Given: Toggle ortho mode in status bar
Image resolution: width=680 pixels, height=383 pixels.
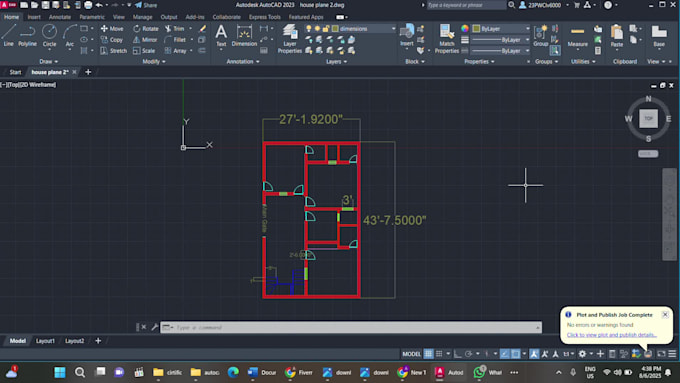Looking at the screenshot, I should point(458,354).
